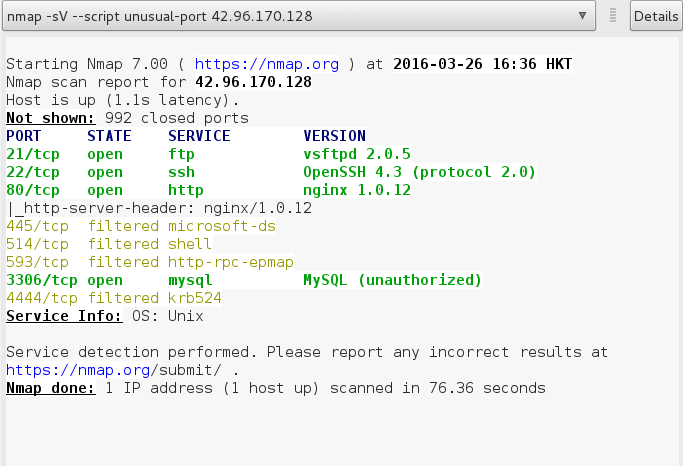Click 'OS: Unix' text
Screen dimensions: 683x466
click(168, 316)
